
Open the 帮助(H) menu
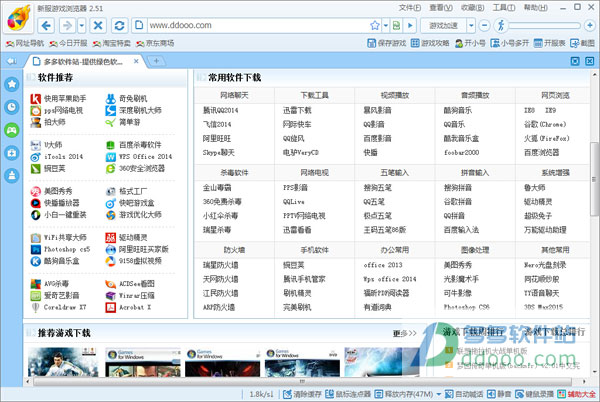(536, 8)
